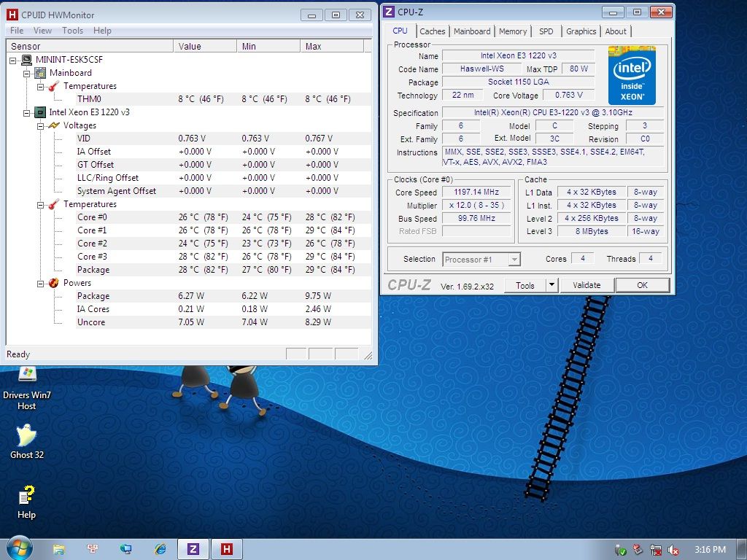Image resolution: width=747 pixels, height=560 pixels.
Task: Click the Validate button in CPU-Z
Action: [x=586, y=284]
